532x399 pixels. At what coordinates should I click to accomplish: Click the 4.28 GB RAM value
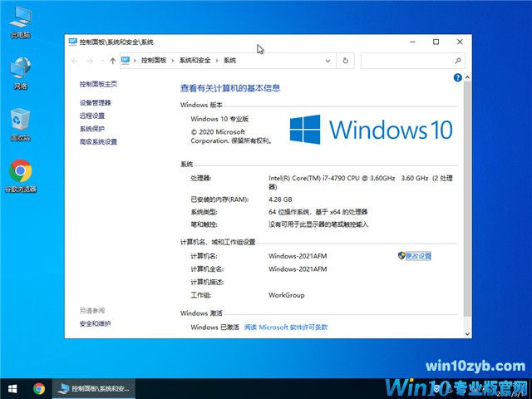[280, 199]
